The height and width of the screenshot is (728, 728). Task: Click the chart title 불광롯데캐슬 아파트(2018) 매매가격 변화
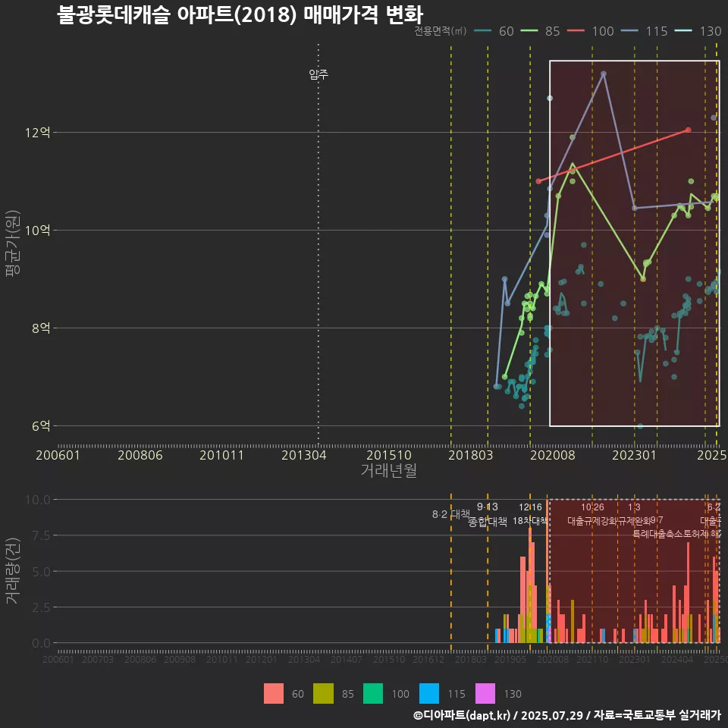(240, 15)
